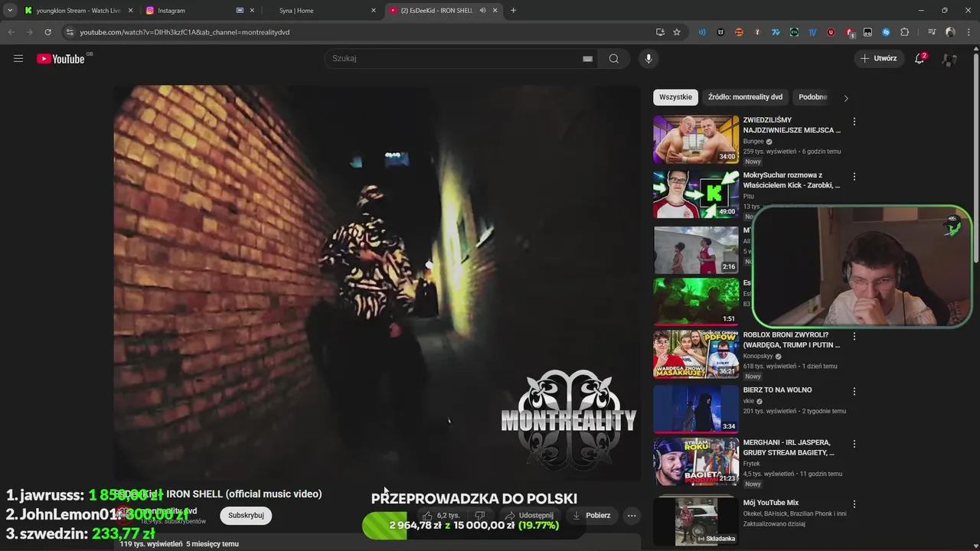Open notifications bell
The image size is (980, 551).
920,58
